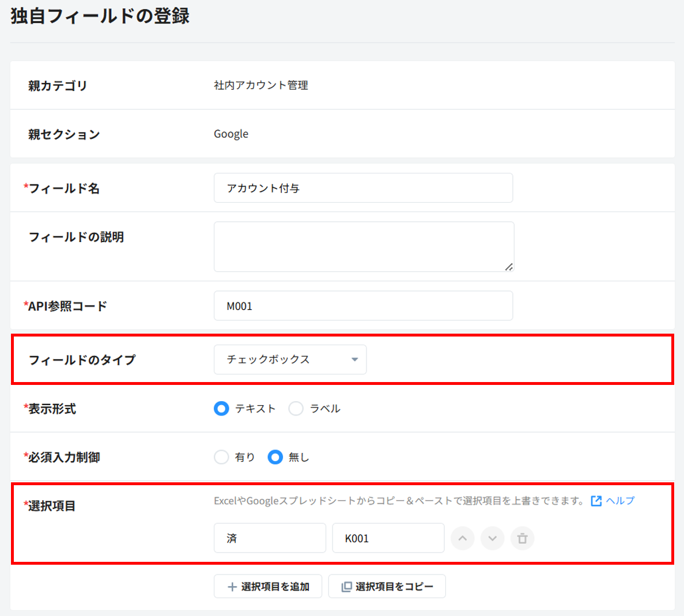Click the plus icon in 選択項目を追加

tap(232, 587)
